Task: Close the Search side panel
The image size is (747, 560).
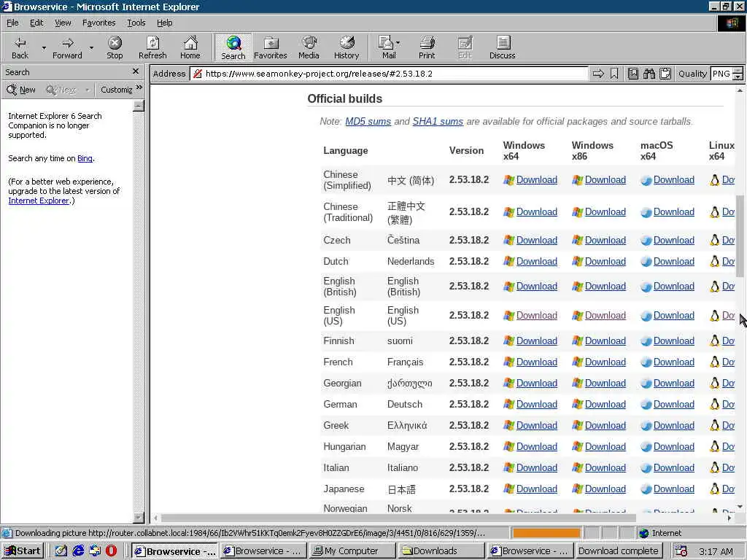Action: coord(136,71)
